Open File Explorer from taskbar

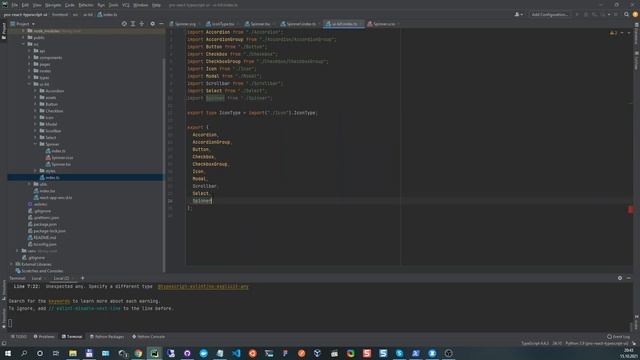pyautogui.click(x=73, y=353)
